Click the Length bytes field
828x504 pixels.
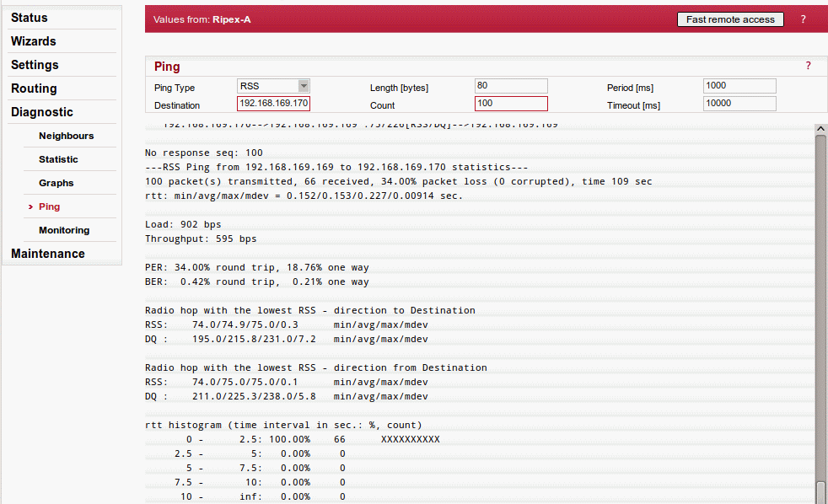[x=511, y=85]
